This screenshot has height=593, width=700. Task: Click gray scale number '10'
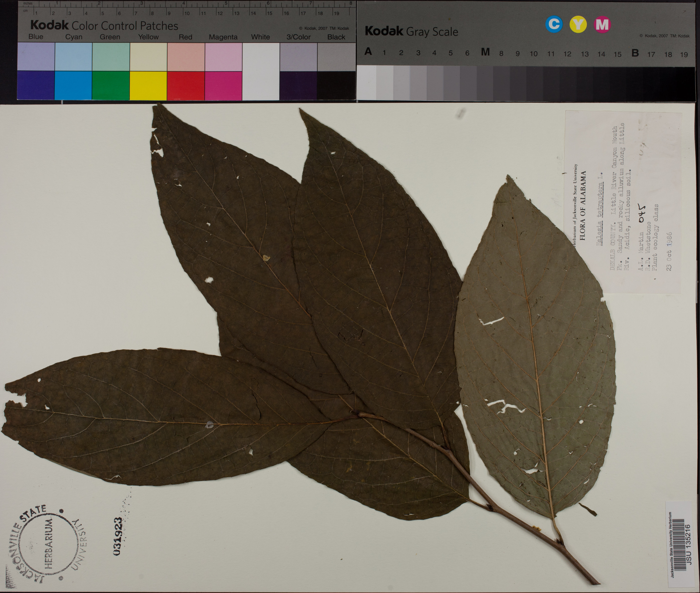coord(534,54)
